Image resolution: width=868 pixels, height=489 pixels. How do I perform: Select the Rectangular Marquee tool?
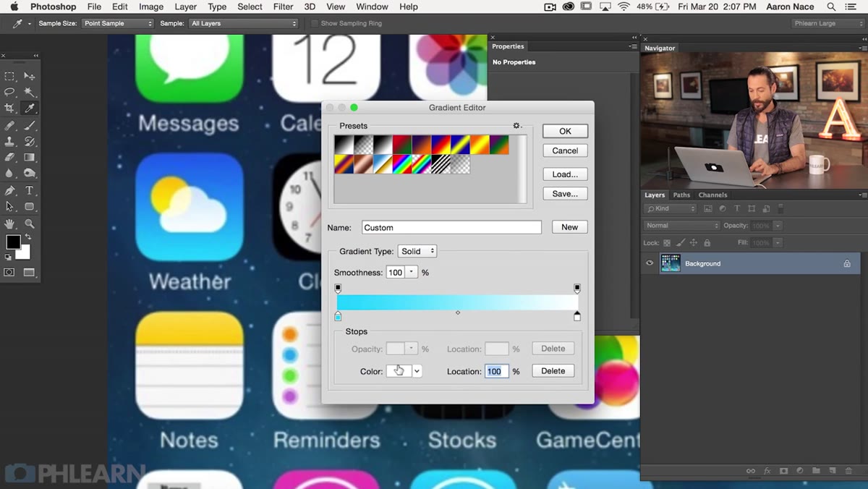pyautogui.click(x=9, y=76)
